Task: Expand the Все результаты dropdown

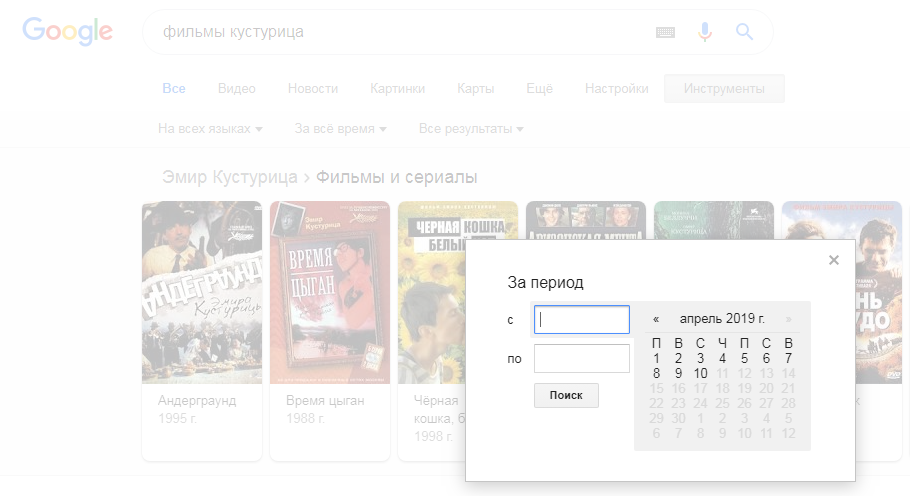Action: [470, 129]
